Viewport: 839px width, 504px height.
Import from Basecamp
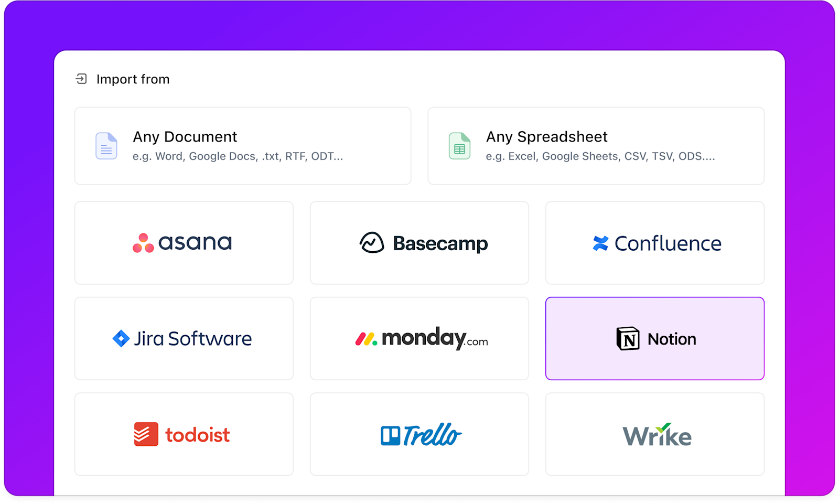coord(419,242)
